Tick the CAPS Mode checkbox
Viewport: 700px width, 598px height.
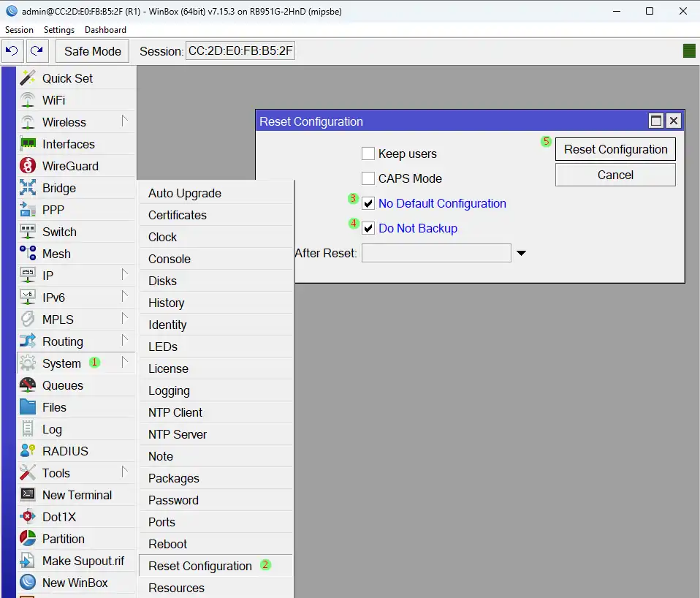coord(368,178)
